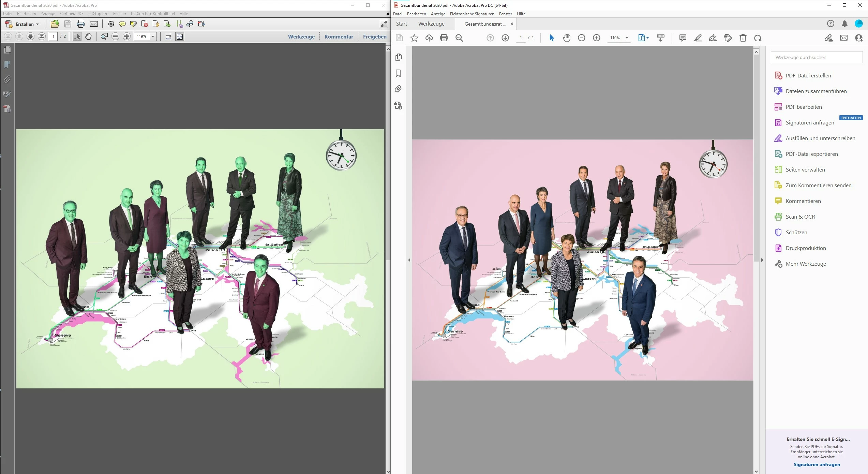The width and height of the screenshot is (868, 474).
Task: Click the Signaturen anfragen link at bottom
Action: click(817, 464)
